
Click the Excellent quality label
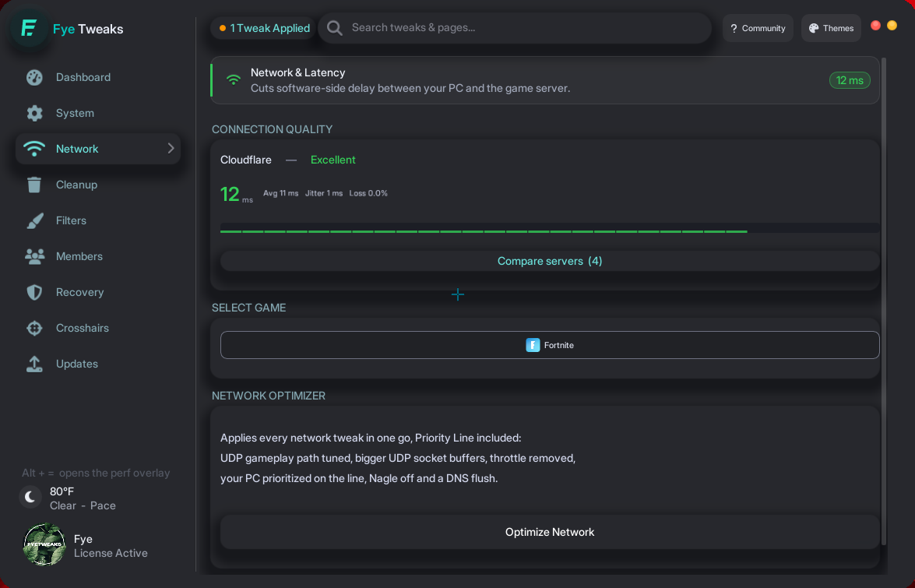[333, 160]
